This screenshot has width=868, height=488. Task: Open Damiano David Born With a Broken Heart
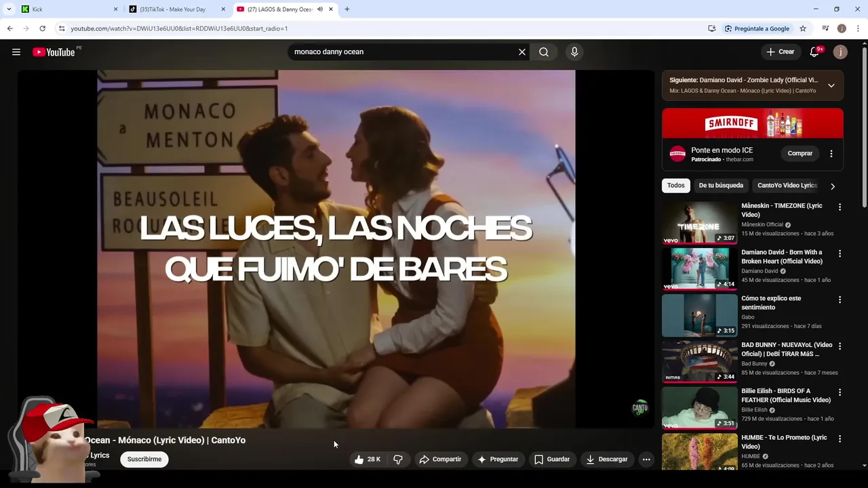pos(700,268)
